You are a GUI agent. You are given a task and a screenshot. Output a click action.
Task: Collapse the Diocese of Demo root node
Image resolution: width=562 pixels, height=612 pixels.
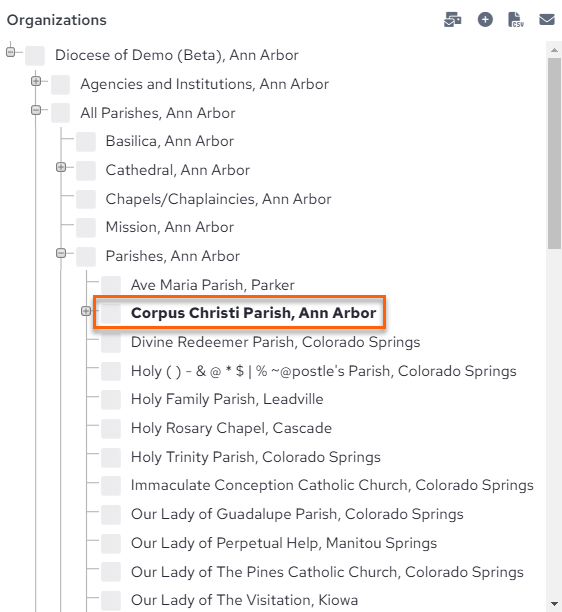click(x=11, y=52)
